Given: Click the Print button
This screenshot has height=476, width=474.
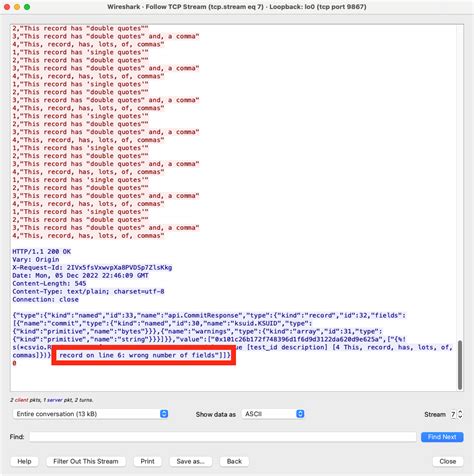Looking at the screenshot, I should pyautogui.click(x=147, y=461).
